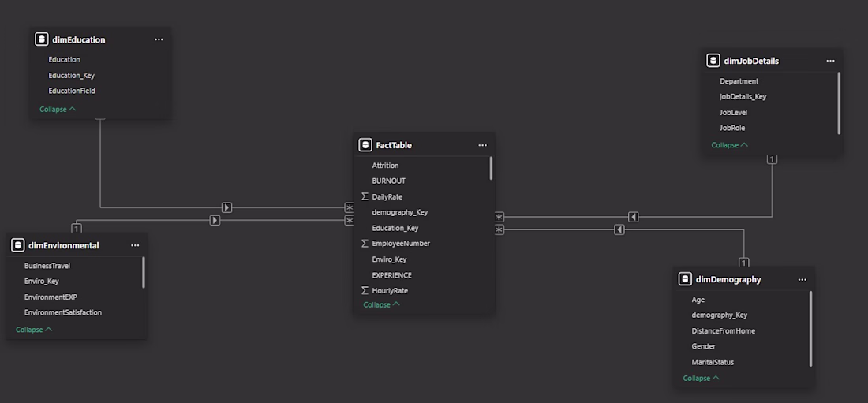
Task: Collapse the dimEducation table card
Action: 58,109
